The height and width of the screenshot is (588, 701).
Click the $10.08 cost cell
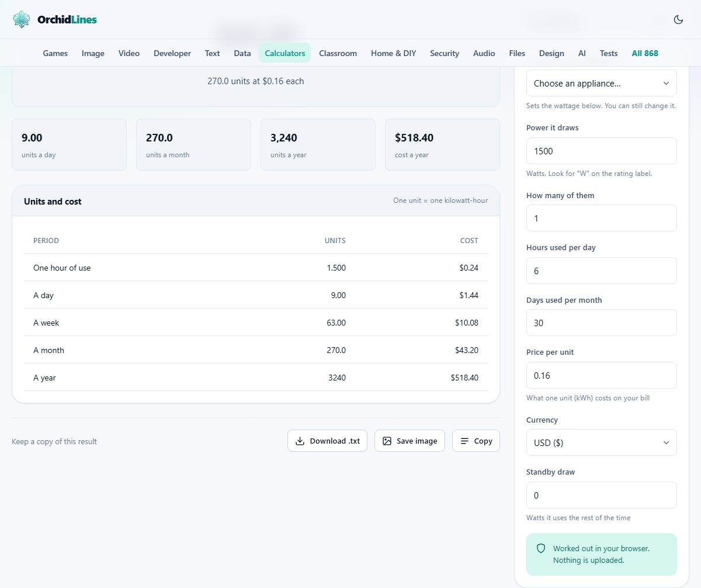pyautogui.click(x=467, y=323)
